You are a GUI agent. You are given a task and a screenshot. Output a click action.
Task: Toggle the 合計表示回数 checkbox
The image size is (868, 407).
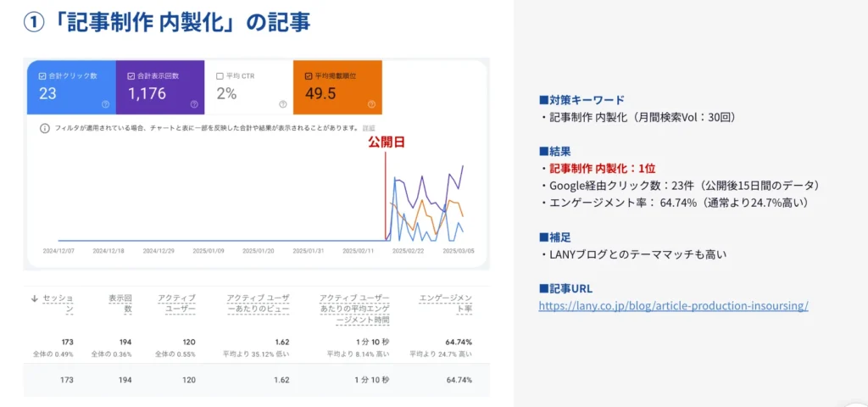[131, 75]
